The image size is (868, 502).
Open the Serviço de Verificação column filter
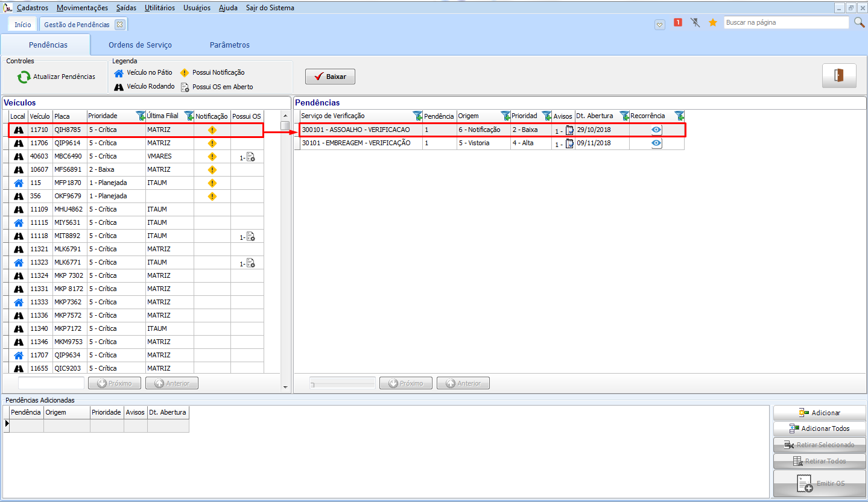tap(417, 116)
